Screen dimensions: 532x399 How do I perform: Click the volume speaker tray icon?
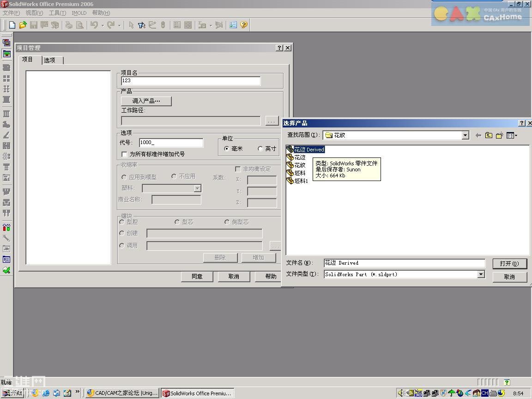401,393
